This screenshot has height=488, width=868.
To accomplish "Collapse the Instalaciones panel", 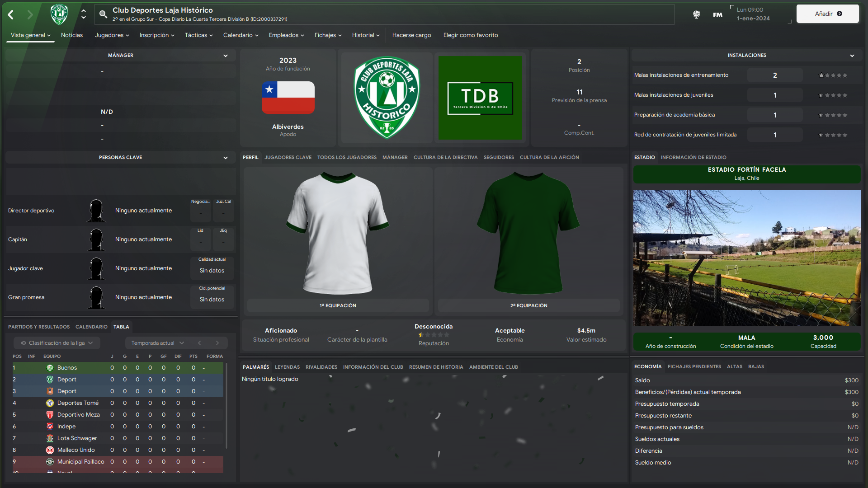I will (852, 56).
